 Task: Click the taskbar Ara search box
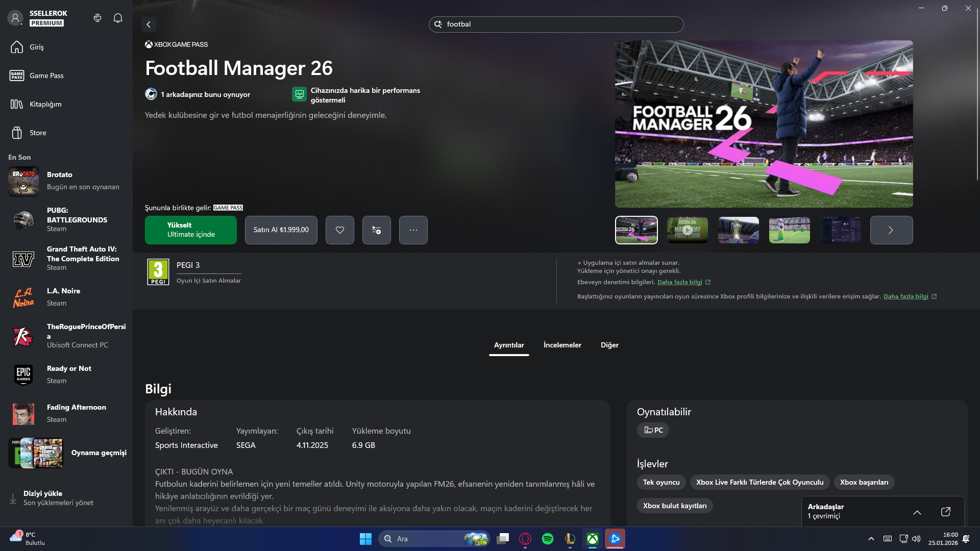tap(434, 539)
